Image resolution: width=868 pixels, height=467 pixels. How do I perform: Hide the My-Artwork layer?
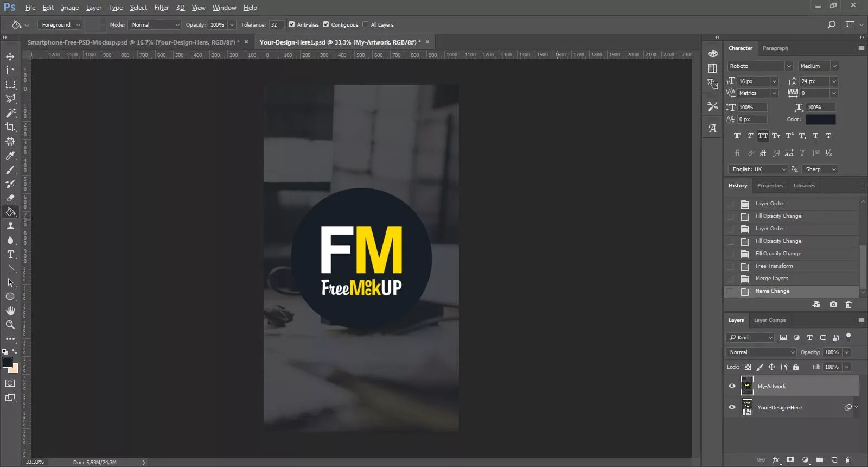click(732, 386)
